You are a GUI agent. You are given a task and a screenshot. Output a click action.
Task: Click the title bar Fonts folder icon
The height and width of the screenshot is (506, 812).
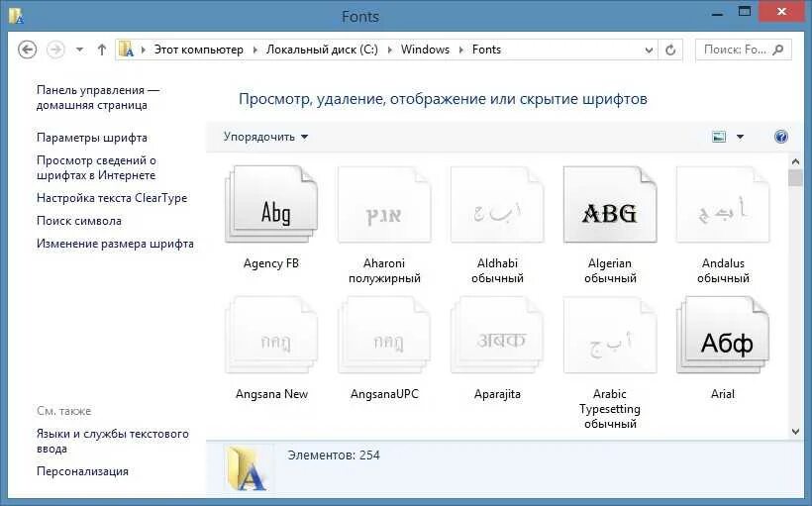16,15
